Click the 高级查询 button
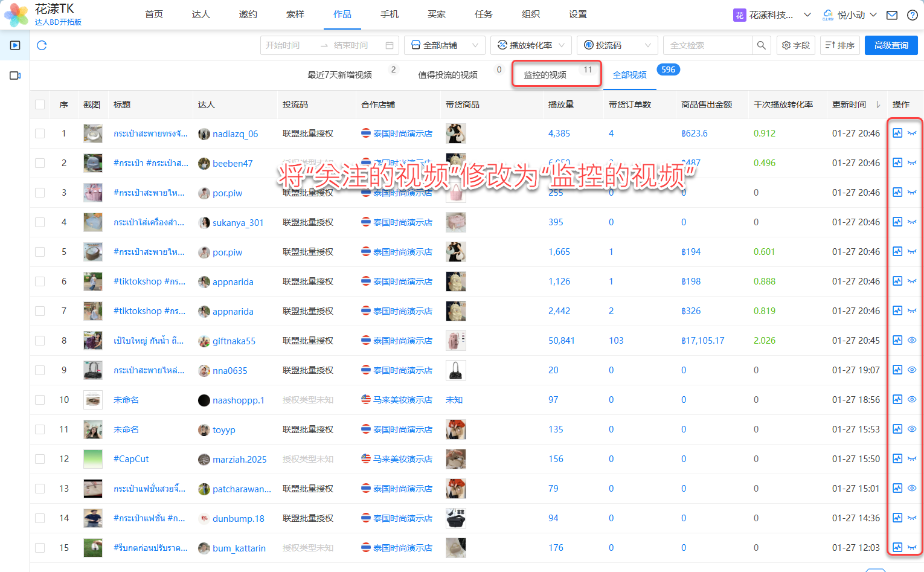Screen dimensions: 924x572 [891, 45]
